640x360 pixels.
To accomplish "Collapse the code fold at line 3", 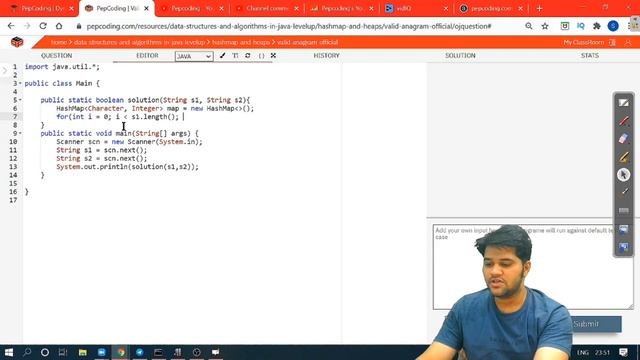I will pyautogui.click(x=20, y=83).
